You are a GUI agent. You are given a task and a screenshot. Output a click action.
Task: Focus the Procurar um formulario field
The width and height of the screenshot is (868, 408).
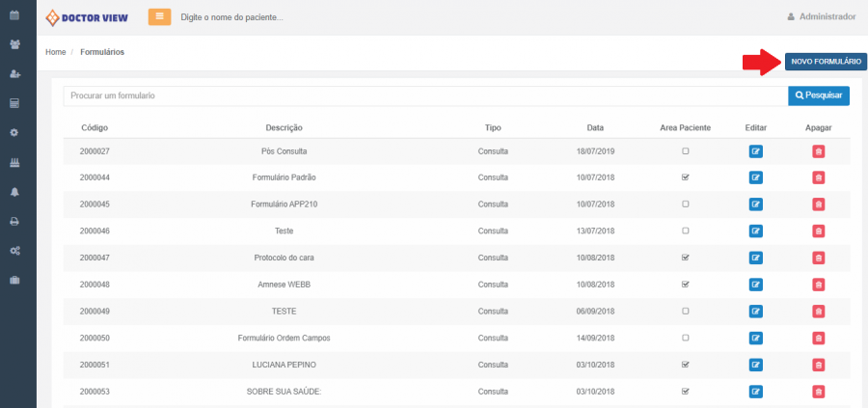[x=424, y=95]
